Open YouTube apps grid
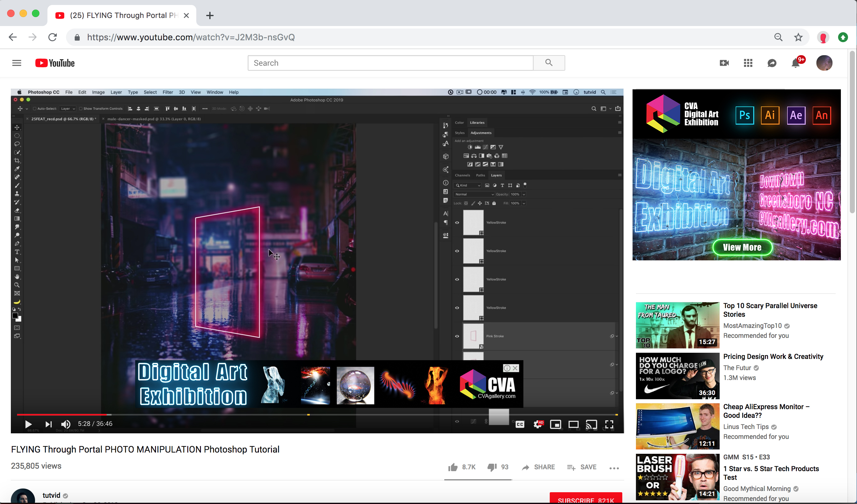The width and height of the screenshot is (857, 504). tap(748, 63)
